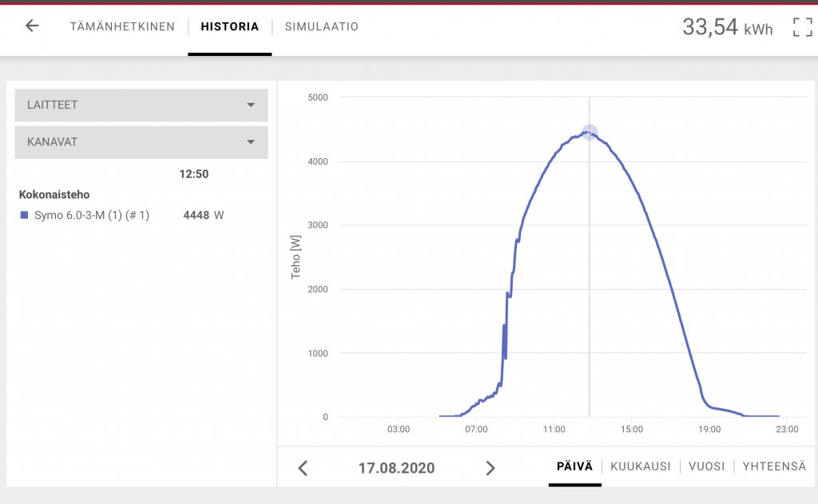
Task: Expand the KANAVAT dropdown
Action: [141, 142]
